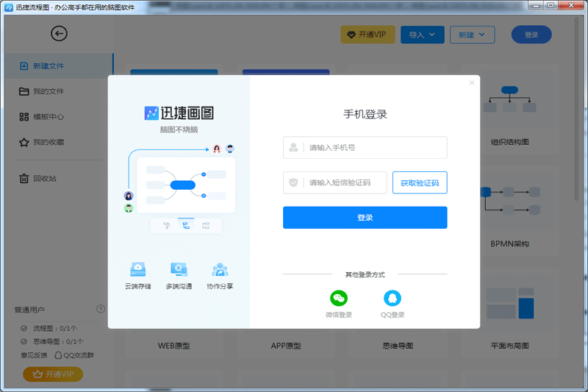Click the QQ login icon

(x=392, y=298)
